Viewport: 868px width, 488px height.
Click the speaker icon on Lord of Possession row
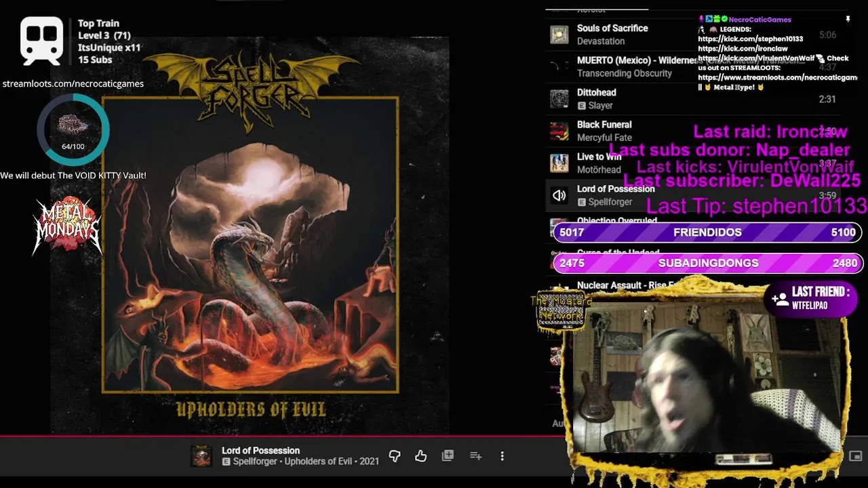pyautogui.click(x=559, y=196)
